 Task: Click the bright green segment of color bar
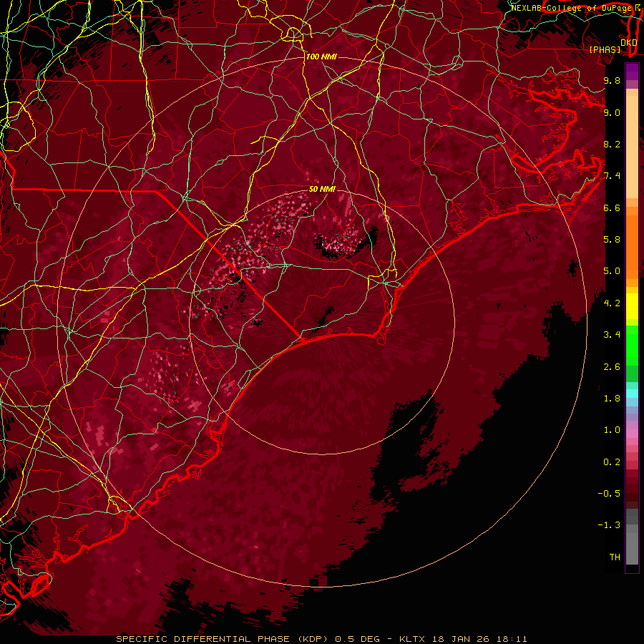[x=632, y=346]
